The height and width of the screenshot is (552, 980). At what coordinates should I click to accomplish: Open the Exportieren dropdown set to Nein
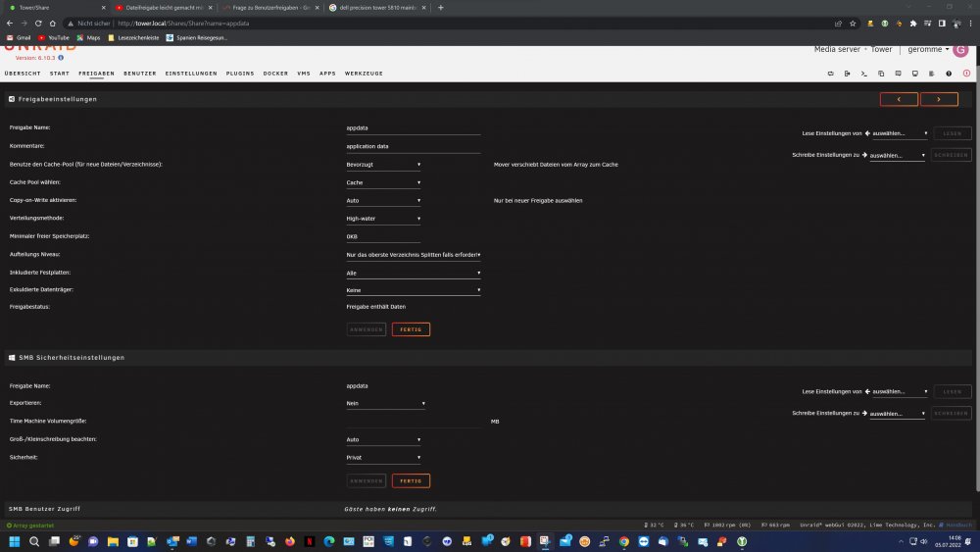[x=385, y=403]
